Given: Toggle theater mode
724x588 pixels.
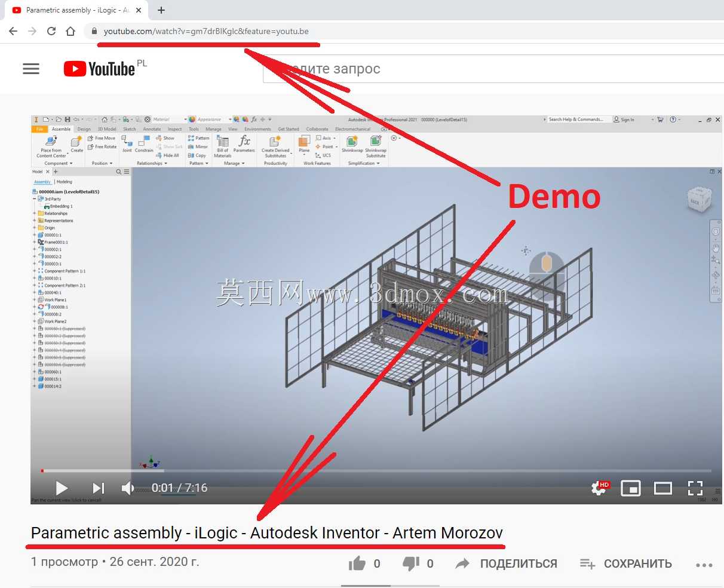Looking at the screenshot, I should [x=663, y=488].
